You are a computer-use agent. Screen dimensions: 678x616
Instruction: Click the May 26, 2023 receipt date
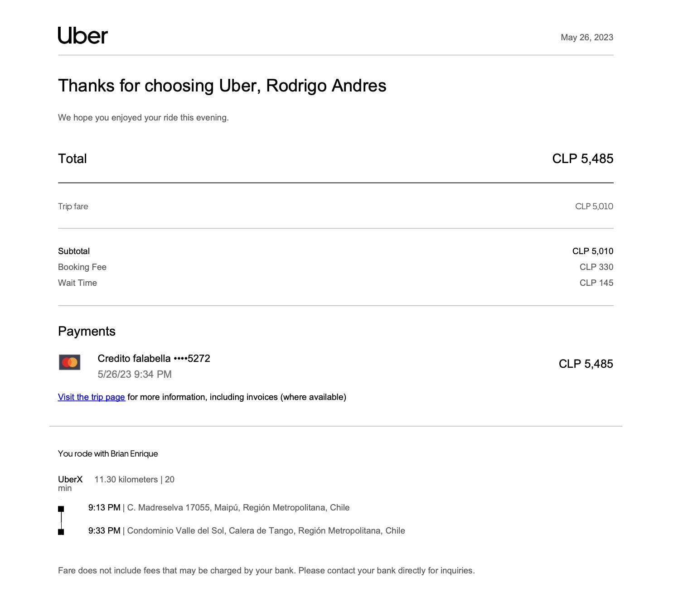[586, 38]
